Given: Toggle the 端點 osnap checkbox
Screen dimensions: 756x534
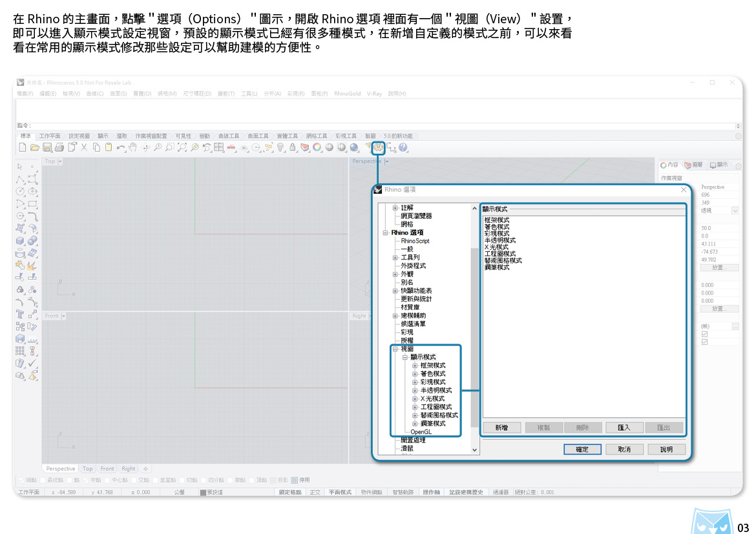Looking at the screenshot, I should tap(21, 480).
